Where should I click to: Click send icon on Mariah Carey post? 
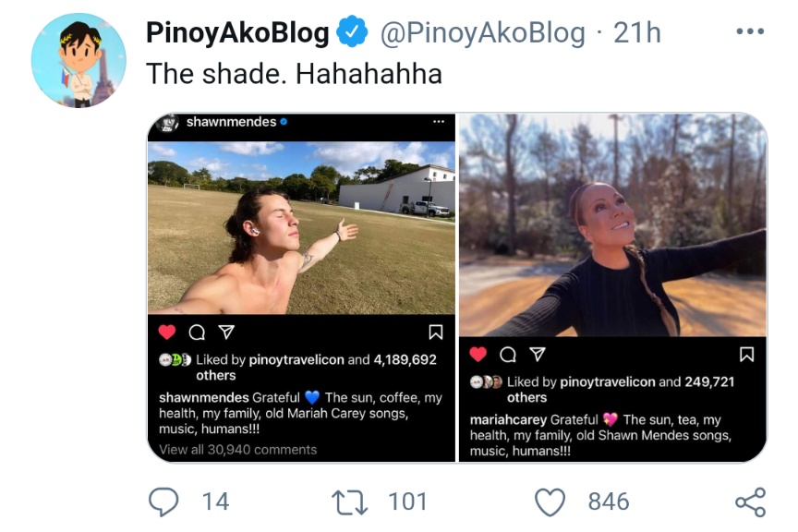[x=536, y=355]
